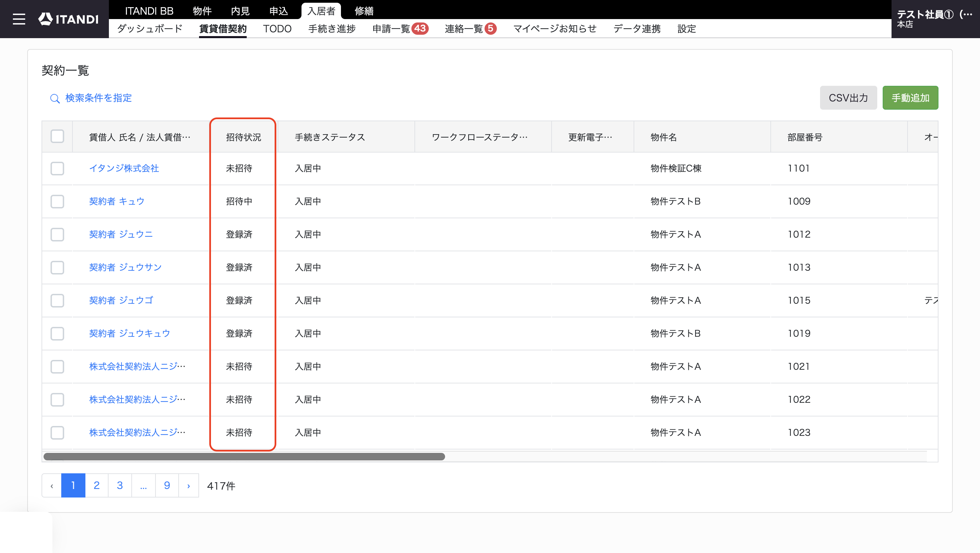The height and width of the screenshot is (553, 980).
Task: Click the ITANDI logo
Action: pos(68,19)
